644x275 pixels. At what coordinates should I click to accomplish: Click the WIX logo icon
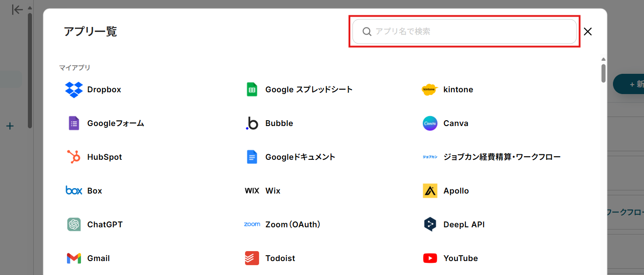pyautogui.click(x=252, y=191)
